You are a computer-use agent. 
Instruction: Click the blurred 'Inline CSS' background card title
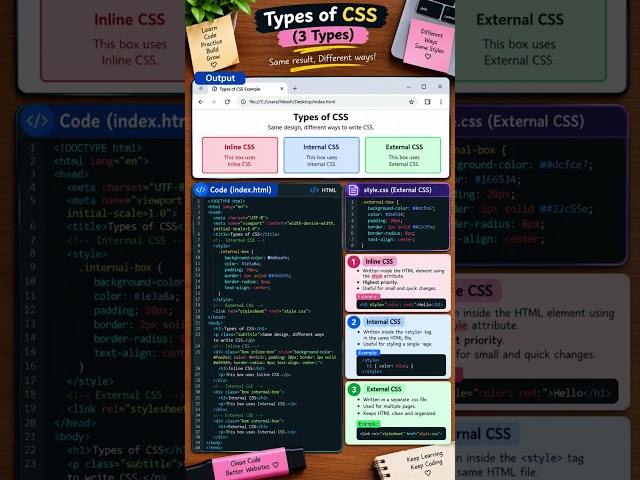[129, 19]
